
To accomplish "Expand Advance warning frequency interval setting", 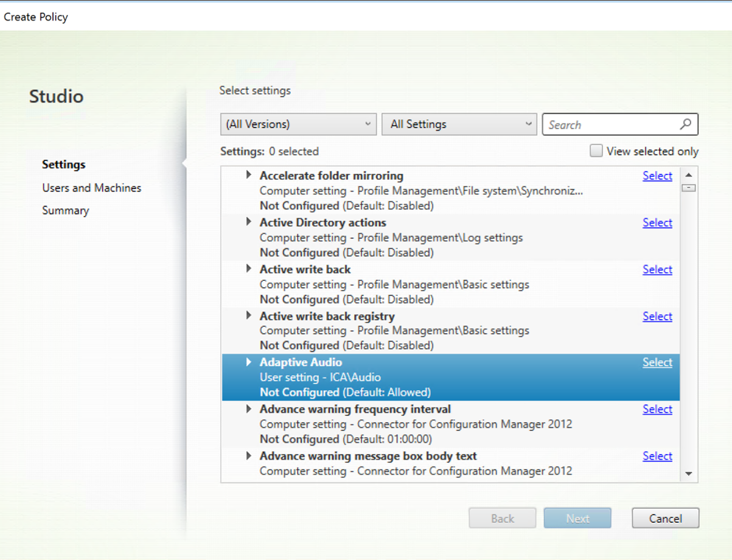I will (x=248, y=409).
